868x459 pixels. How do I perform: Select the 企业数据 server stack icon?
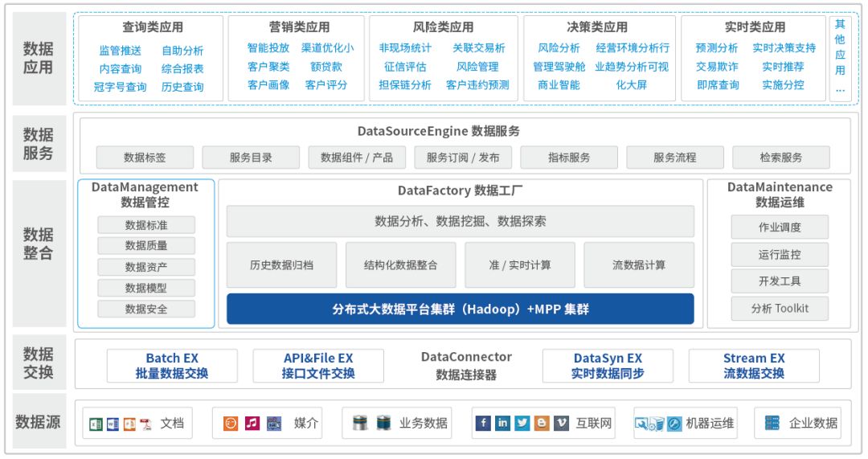pos(772,423)
